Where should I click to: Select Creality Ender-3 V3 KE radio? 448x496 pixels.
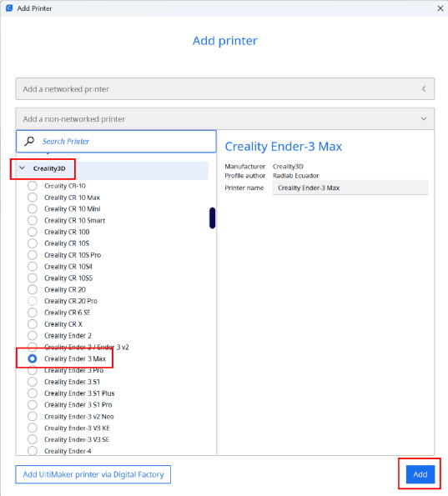(x=33, y=428)
